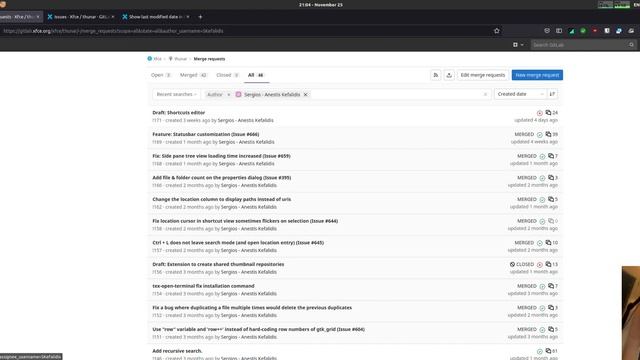This screenshot has height=360, width=640.
Task: Open 'Add recursive search.' merge request
Action: [x=177, y=351]
